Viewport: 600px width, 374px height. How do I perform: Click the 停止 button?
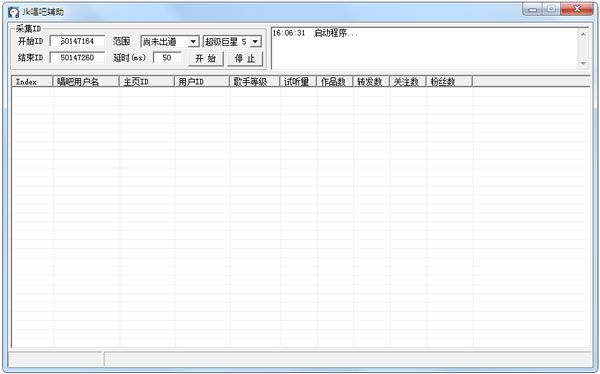pyautogui.click(x=245, y=59)
